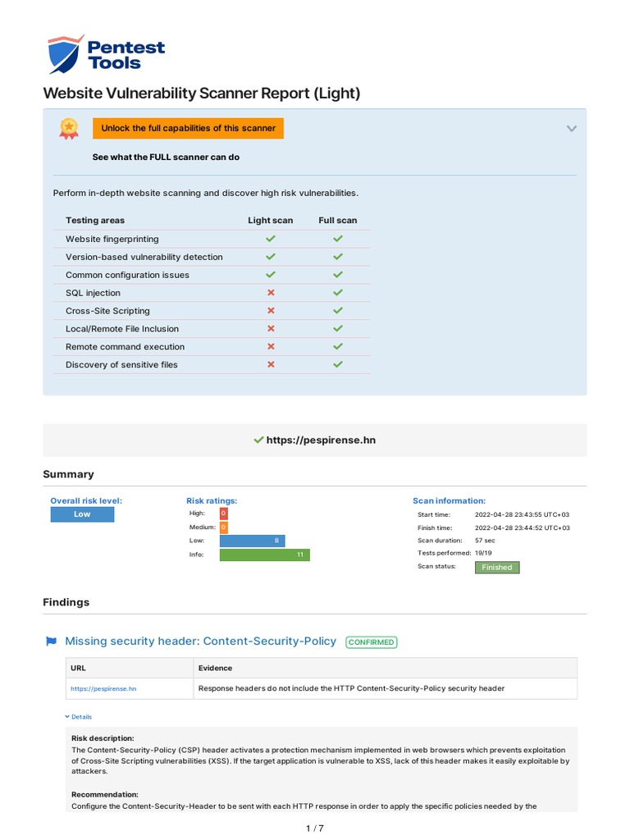Image resolution: width=630 pixels, height=840 pixels.
Task: Click the 'Scan information:' label
Action: [449, 501]
